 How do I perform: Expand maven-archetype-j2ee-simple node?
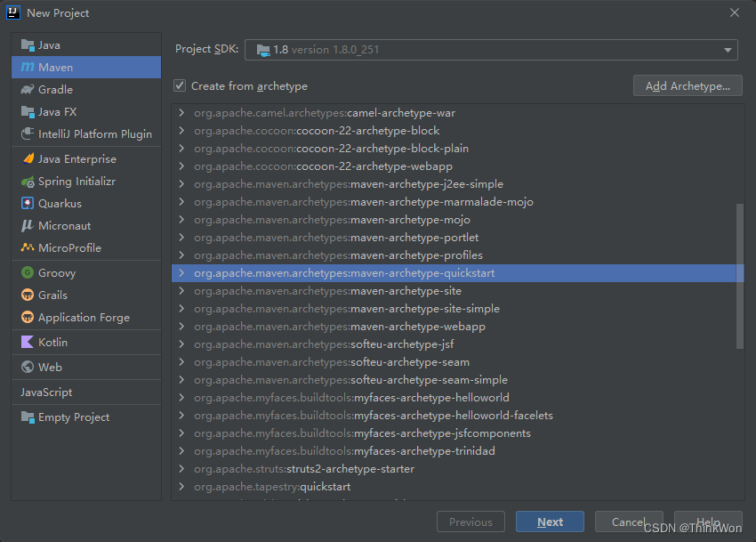coord(181,184)
